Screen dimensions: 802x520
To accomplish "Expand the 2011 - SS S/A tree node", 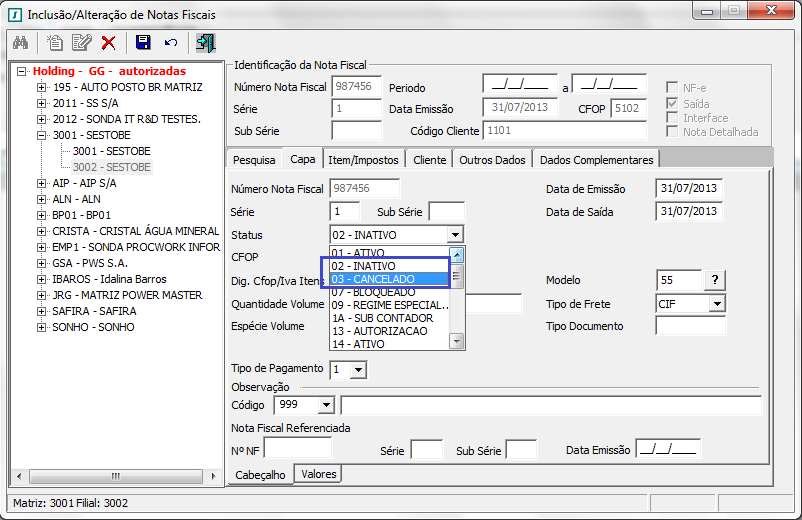I will click(x=41, y=104).
